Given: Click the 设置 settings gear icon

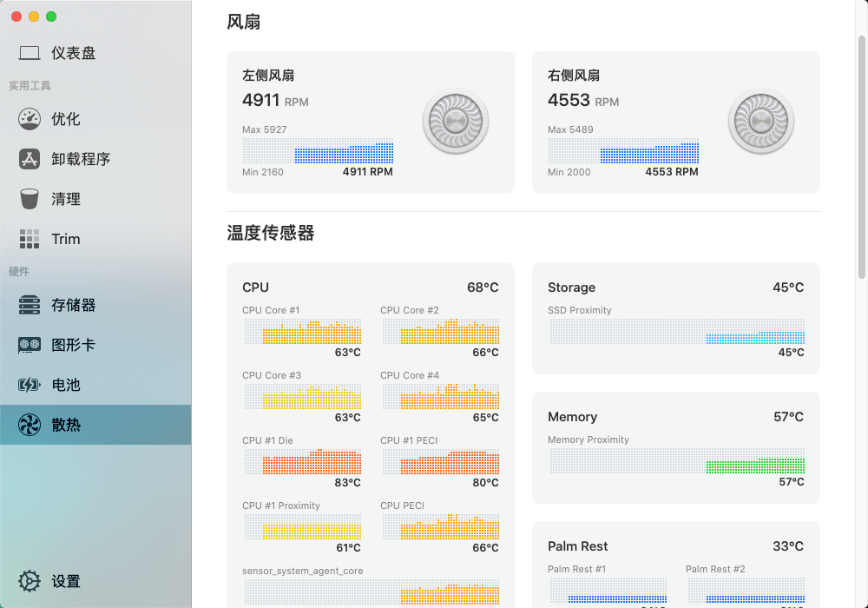Looking at the screenshot, I should pos(30,581).
